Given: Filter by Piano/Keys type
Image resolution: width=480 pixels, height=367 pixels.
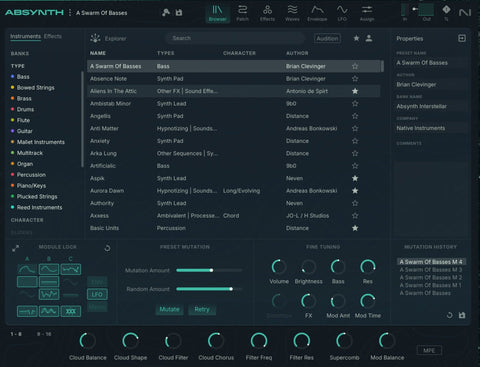Looking at the screenshot, I should [x=31, y=186].
